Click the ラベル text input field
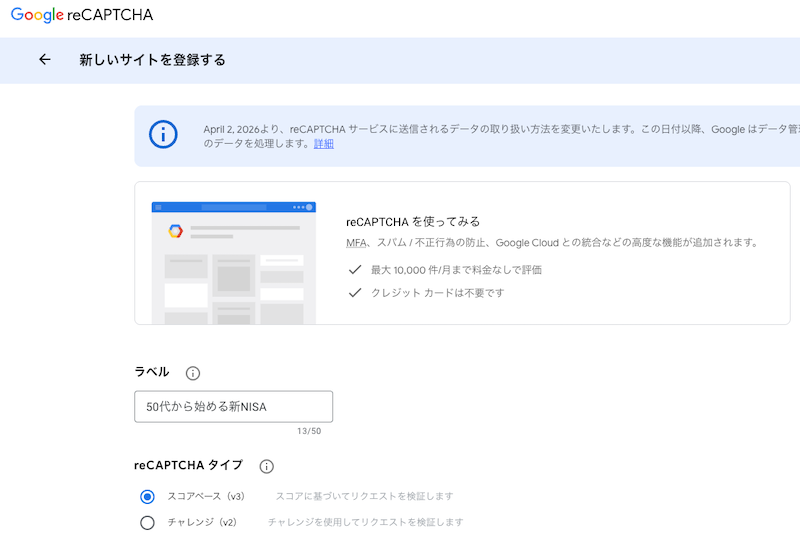Screen dimensions: 800x538 click(x=233, y=406)
